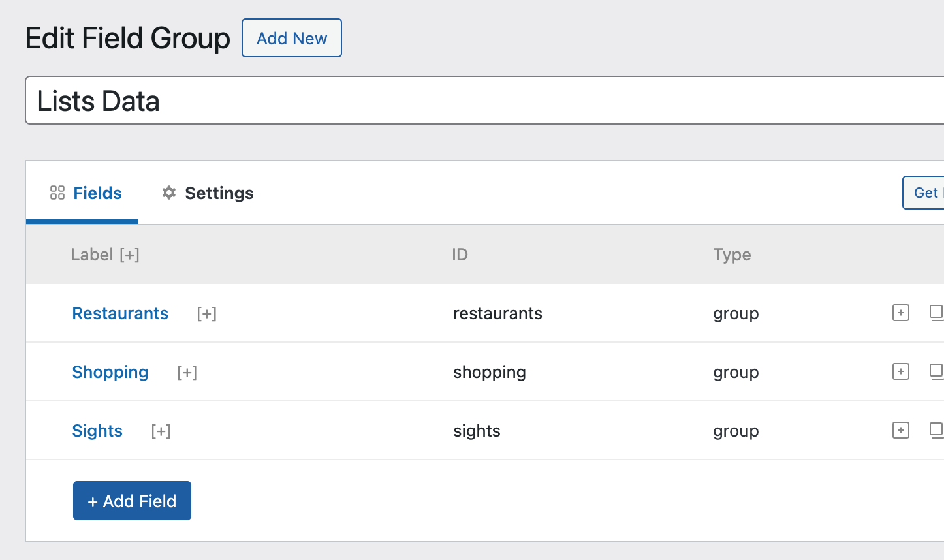944x560 pixels.
Task: Select the Fields tab
Action: 86,193
